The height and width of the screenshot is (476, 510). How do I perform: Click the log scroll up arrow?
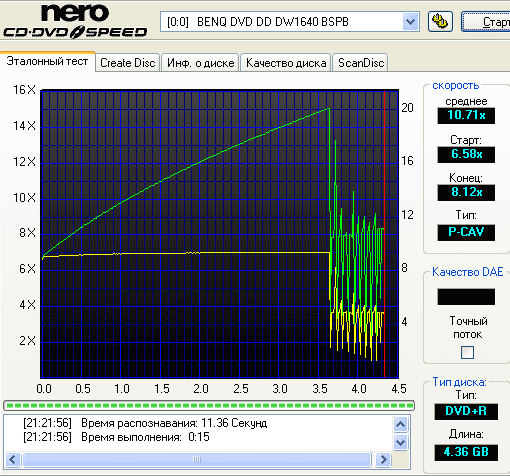tap(400, 424)
